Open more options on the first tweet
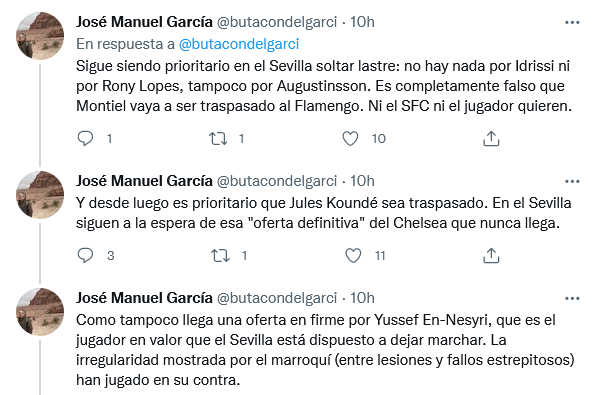Viewport: 598px width, 395px height. tap(572, 22)
